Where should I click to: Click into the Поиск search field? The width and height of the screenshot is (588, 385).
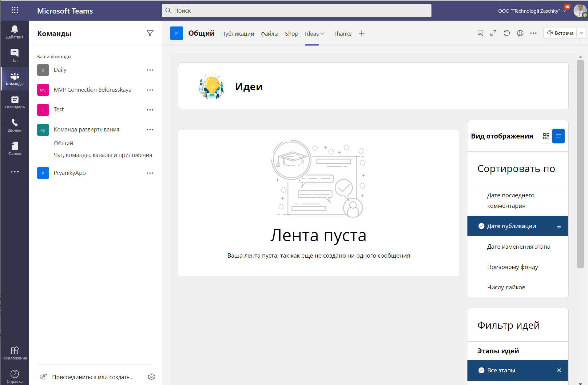[296, 11]
